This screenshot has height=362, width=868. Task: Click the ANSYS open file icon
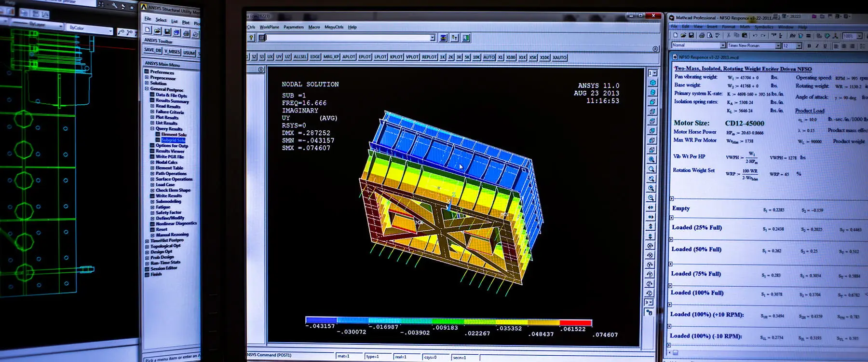tap(157, 31)
